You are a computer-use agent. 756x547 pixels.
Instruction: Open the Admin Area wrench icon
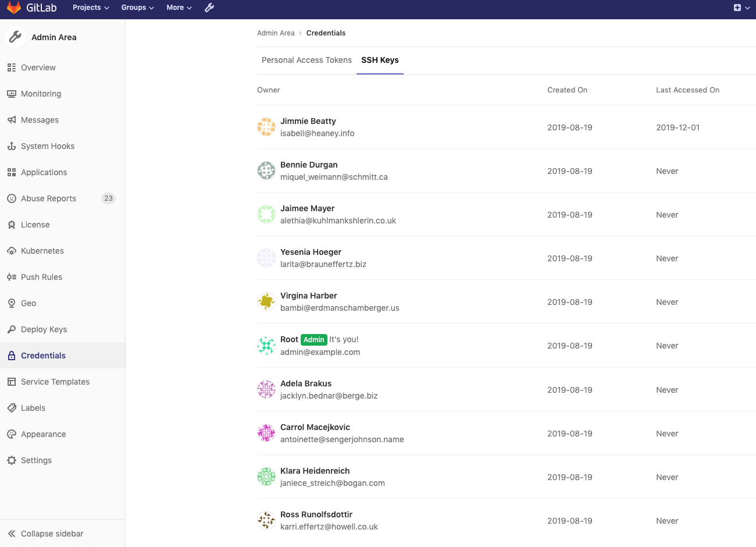pos(209,9)
